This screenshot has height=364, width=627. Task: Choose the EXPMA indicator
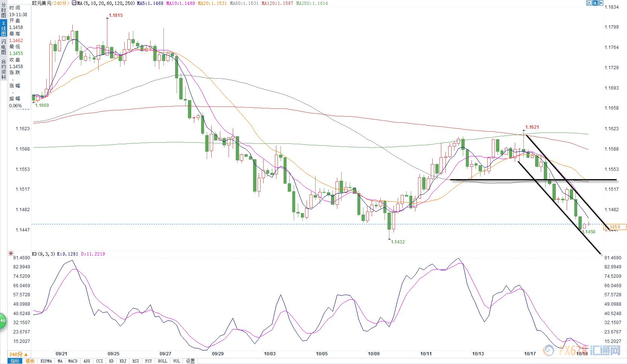click(46, 361)
